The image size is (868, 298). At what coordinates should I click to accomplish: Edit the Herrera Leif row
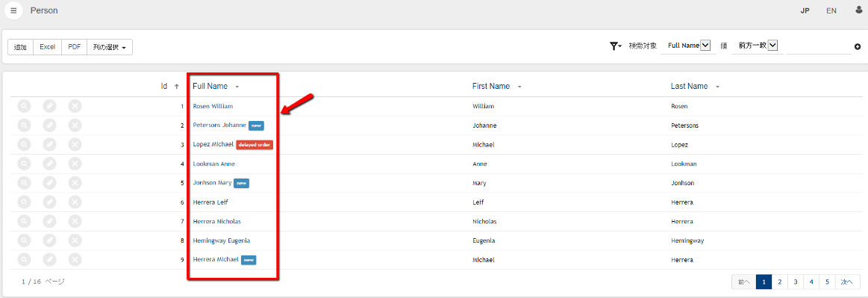(50, 202)
